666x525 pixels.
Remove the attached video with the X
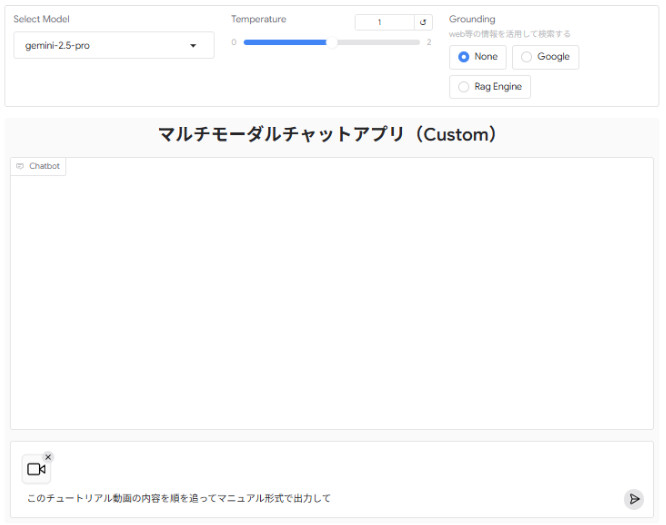(x=48, y=457)
